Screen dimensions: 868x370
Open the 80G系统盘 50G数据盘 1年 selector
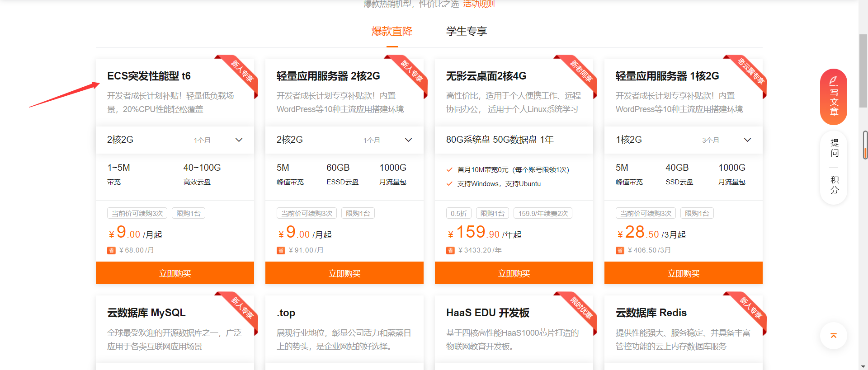pos(514,140)
